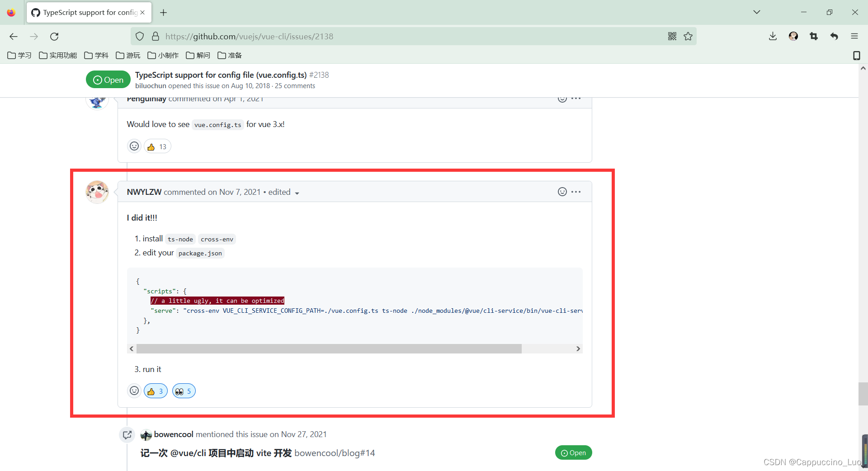Viewport: 868px width, 471px height.
Task: Open the 准备 bookmarks folder
Action: pyautogui.click(x=230, y=56)
